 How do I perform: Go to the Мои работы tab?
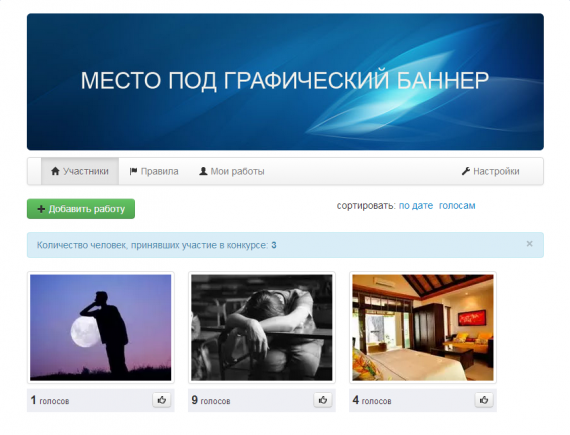tap(232, 171)
